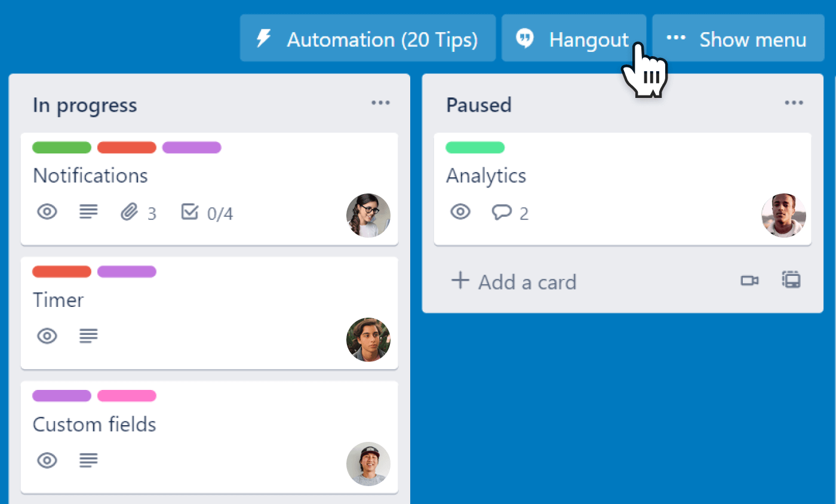
Task: Click the member avatar on Timer card
Action: pyautogui.click(x=368, y=340)
